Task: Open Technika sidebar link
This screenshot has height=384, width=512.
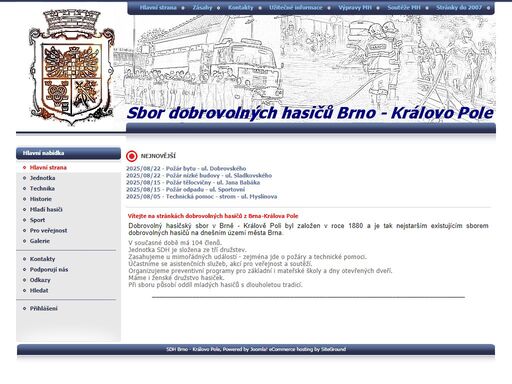Action: pos(42,189)
